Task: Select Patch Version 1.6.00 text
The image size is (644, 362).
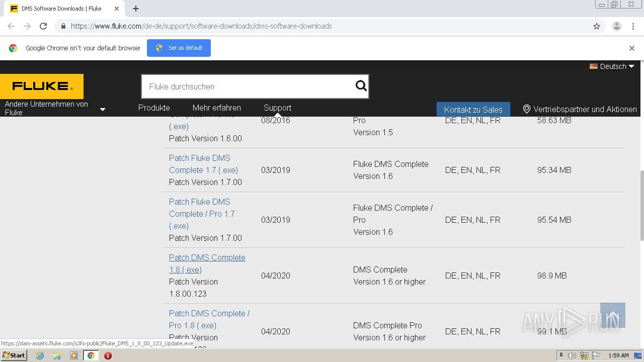Action: pos(205,138)
